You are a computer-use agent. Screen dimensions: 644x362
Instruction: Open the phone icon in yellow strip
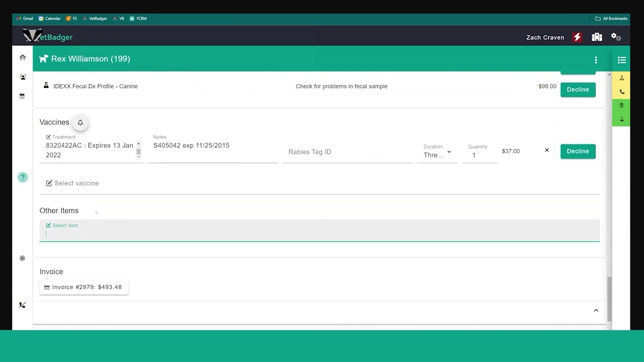(x=622, y=92)
